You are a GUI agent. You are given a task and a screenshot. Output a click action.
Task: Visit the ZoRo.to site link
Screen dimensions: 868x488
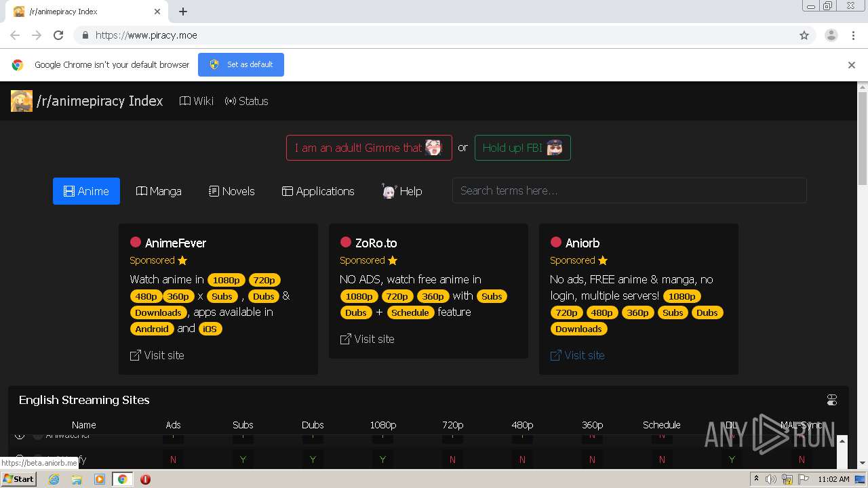point(367,339)
